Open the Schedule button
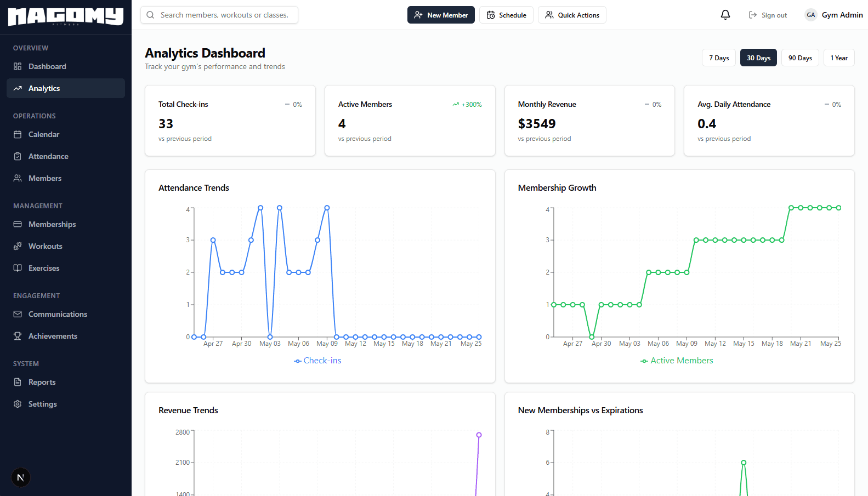Screen dimensions: 868x496 (x=506, y=15)
